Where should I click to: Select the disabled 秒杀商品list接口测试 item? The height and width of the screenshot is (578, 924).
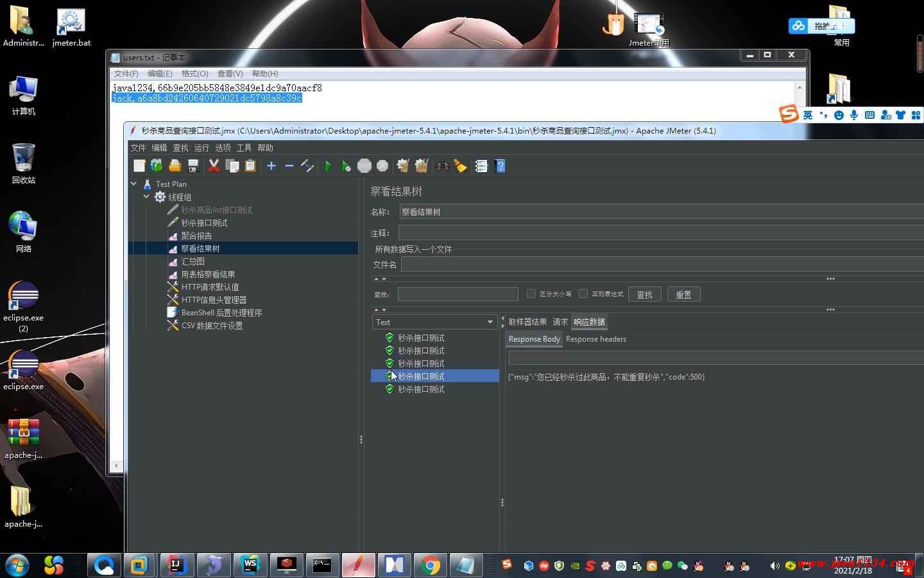216,210
